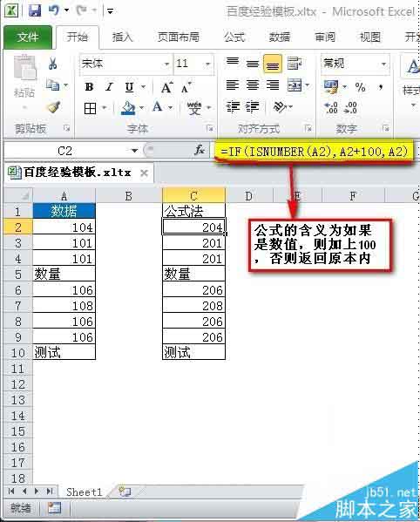
Task: Click the Paste clipboard icon
Action: point(24,68)
